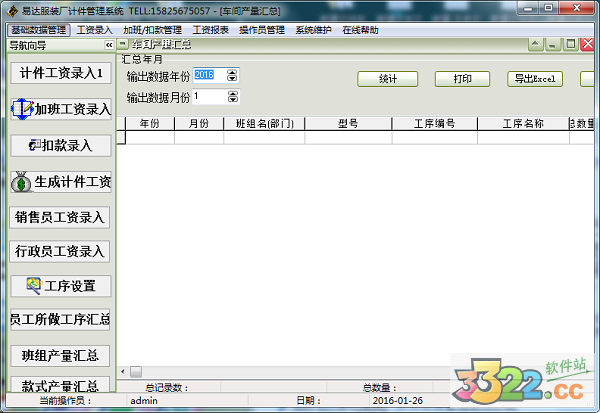
Task: Open the 在线帮助 menu
Action: point(360,30)
